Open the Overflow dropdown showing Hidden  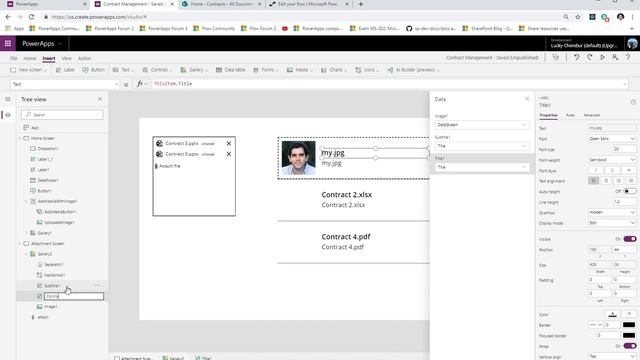pyautogui.click(x=612, y=212)
